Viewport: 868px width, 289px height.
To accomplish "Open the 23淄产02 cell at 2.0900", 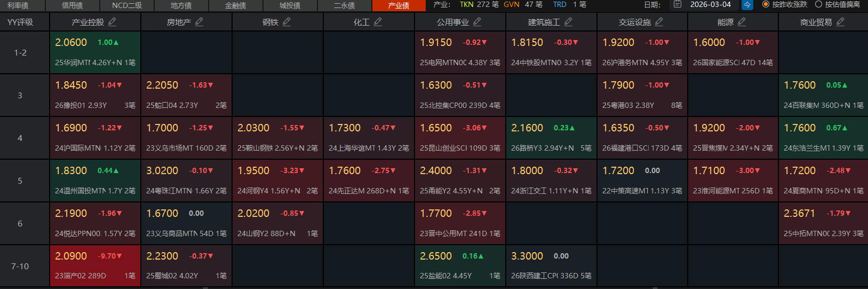I will (x=95, y=266).
